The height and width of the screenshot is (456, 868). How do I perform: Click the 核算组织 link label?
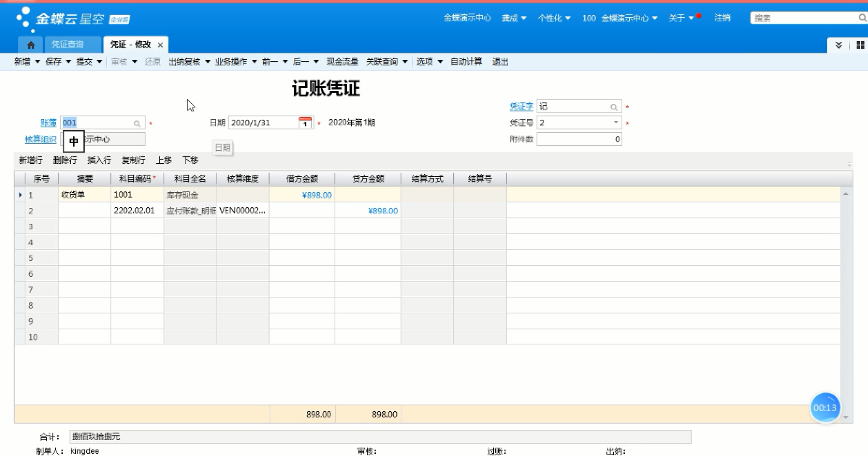pos(41,140)
